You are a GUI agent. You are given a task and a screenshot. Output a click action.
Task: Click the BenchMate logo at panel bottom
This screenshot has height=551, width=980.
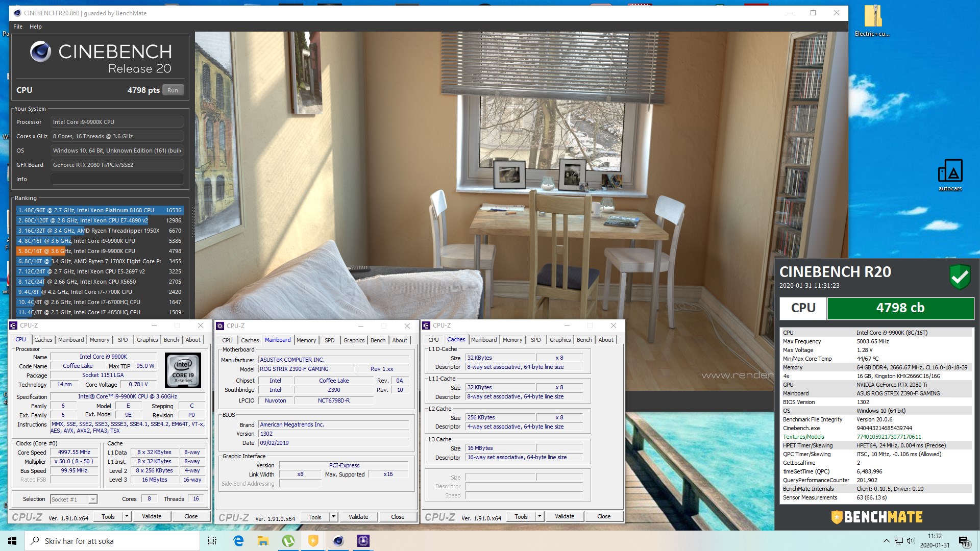tap(877, 517)
